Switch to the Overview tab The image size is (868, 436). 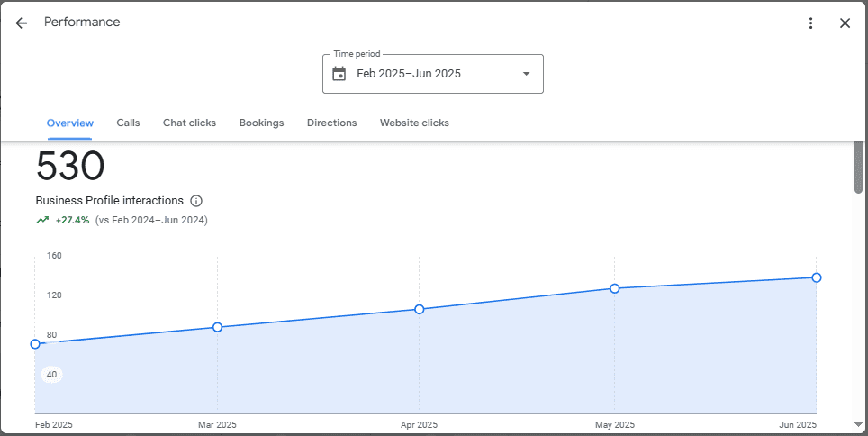70,123
